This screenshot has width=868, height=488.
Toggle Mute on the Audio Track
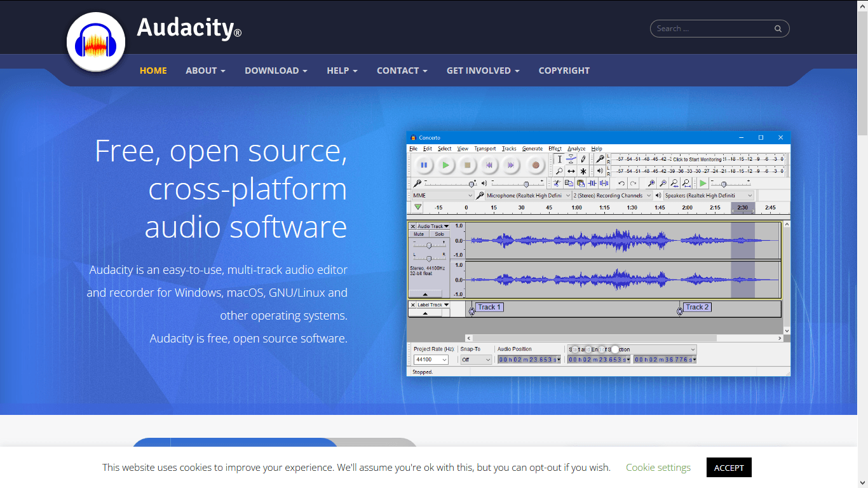tap(419, 234)
